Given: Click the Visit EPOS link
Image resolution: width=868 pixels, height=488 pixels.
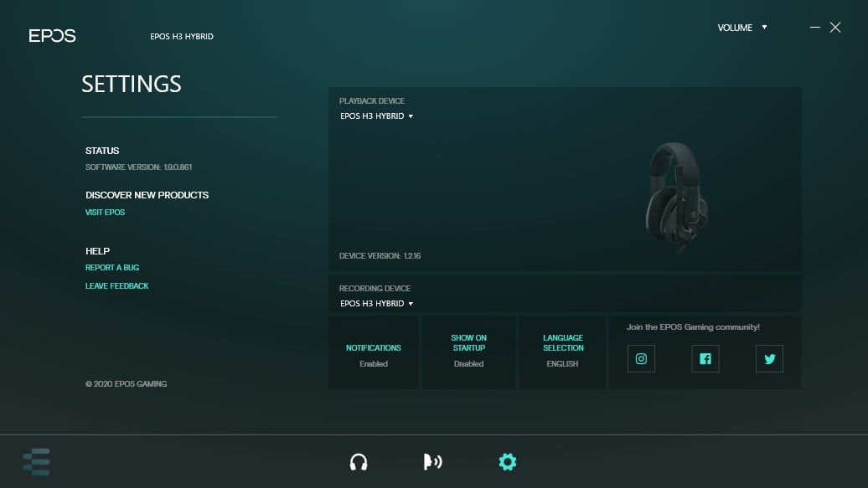Looking at the screenshot, I should click(x=105, y=213).
